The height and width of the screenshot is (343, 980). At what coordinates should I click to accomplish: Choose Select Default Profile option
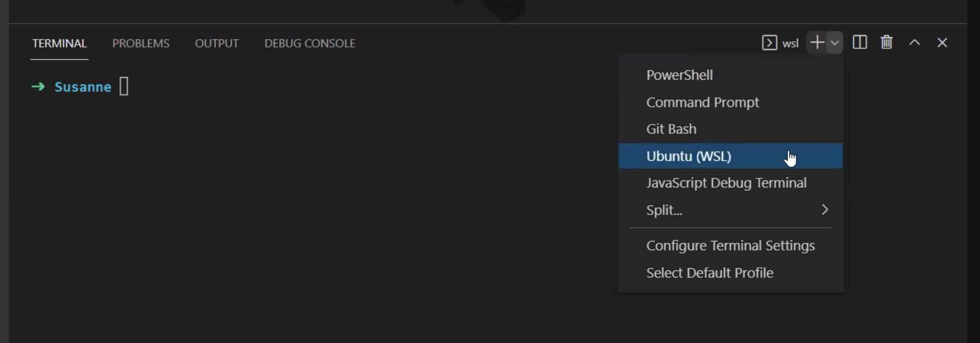[x=710, y=273]
